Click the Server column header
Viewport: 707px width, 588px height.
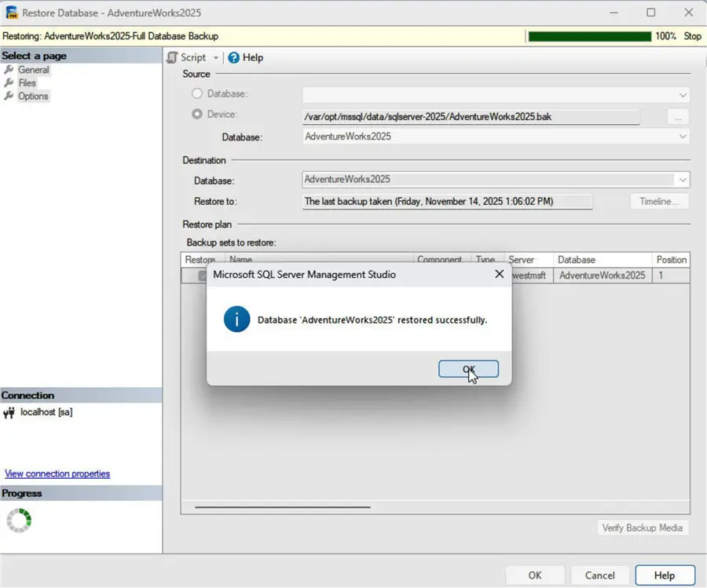529,260
